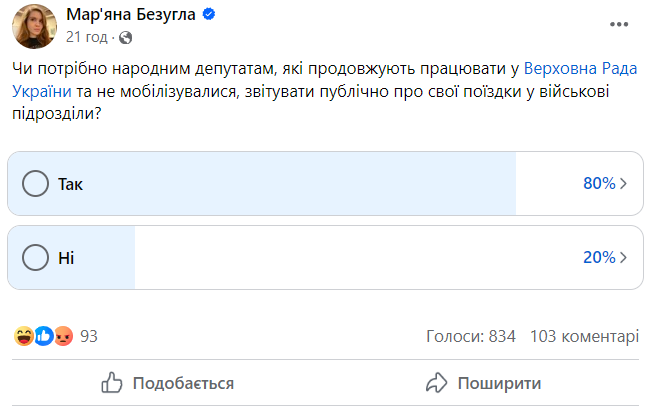
Task: Click the "21 год" post timestamp
Action: 88,38
